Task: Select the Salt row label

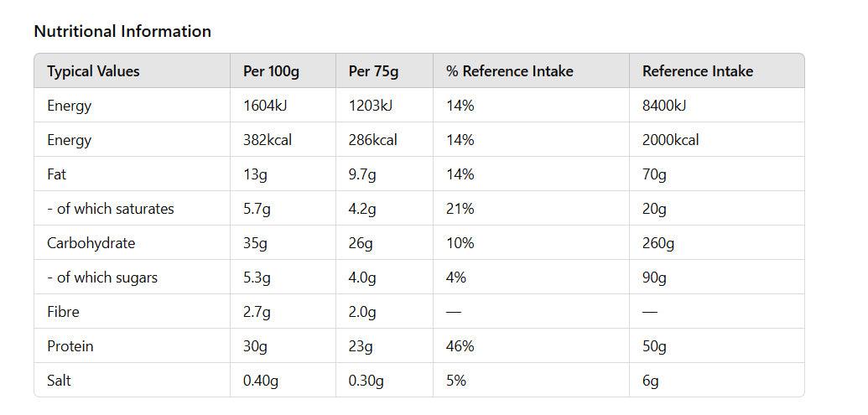Action: click(59, 381)
